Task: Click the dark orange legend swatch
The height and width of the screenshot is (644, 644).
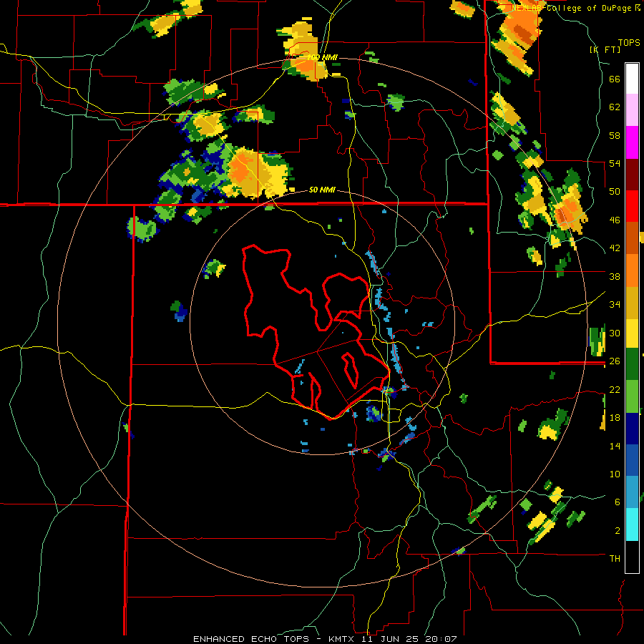Action: tap(632, 238)
